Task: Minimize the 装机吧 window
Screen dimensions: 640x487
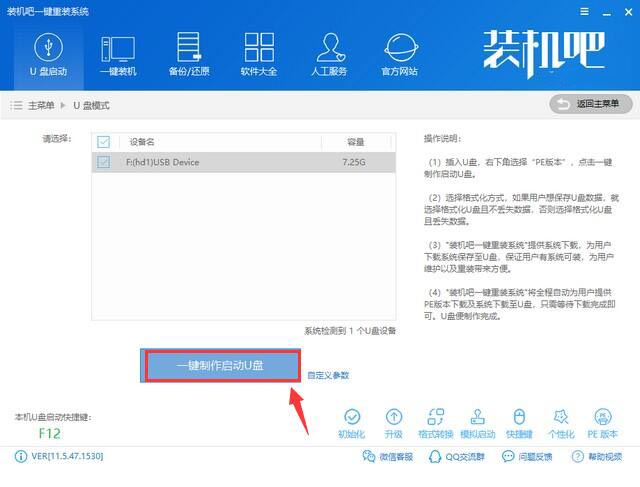Action: (x=607, y=12)
